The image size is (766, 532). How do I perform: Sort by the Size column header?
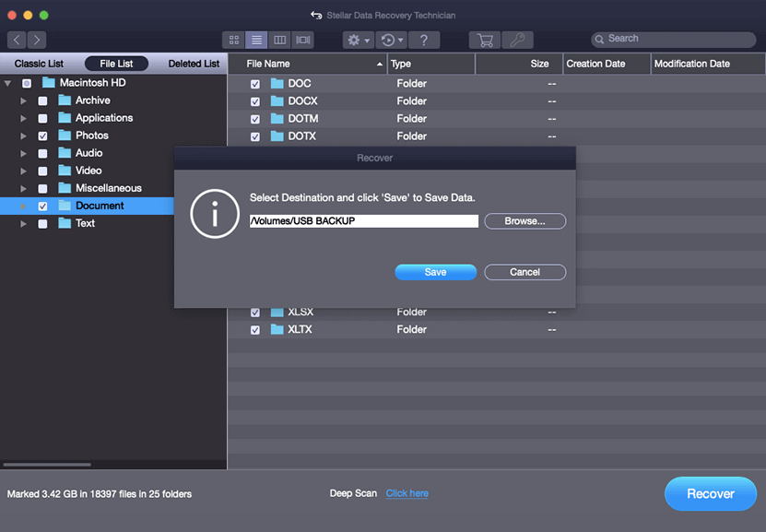pyautogui.click(x=519, y=64)
